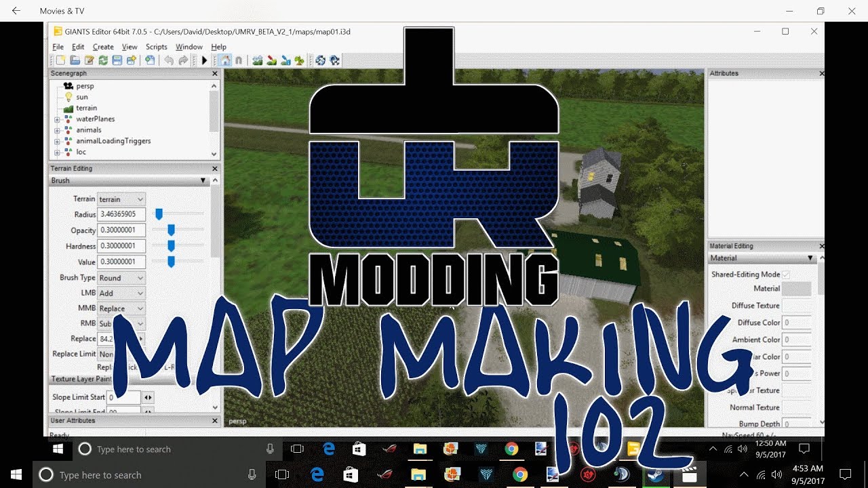Screen dimensions: 868x488
Task: Click the Radius slider handle
Action: 159,214
